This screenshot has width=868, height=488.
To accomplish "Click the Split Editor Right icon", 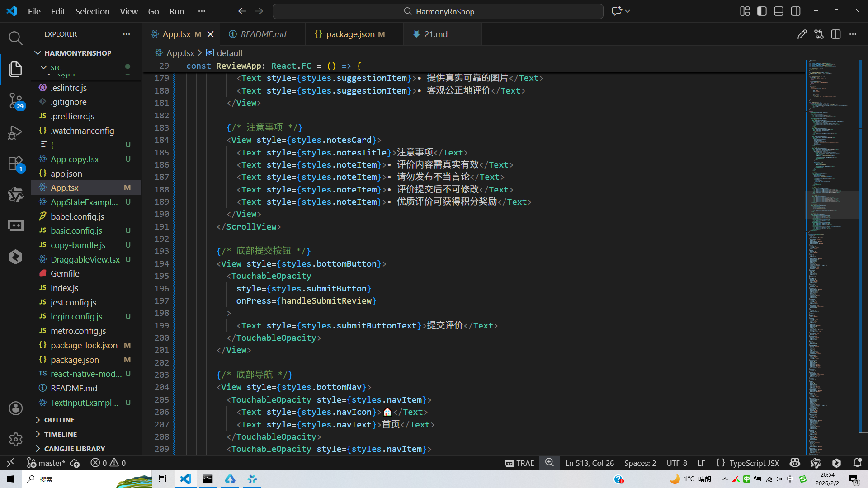I will [x=835, y=34].
